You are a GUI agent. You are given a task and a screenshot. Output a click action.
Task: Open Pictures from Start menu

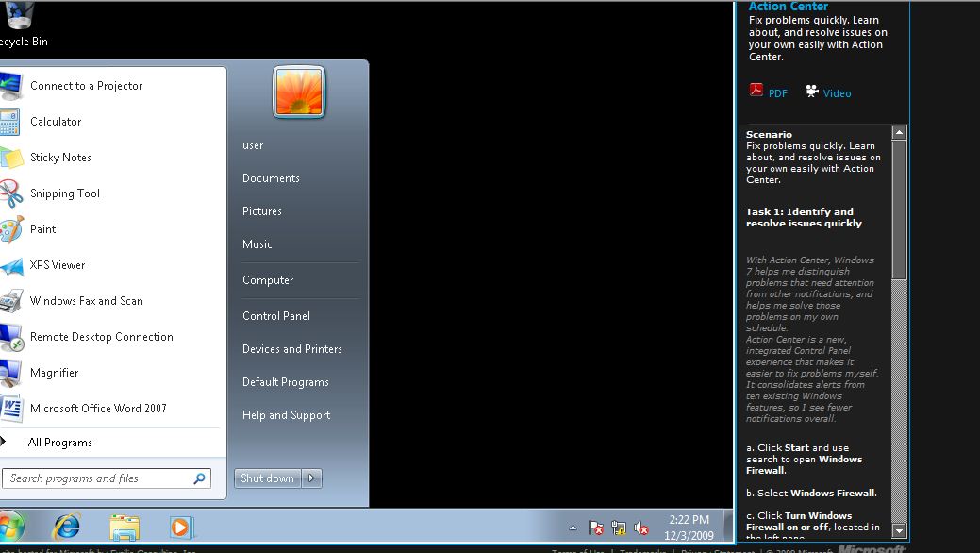tap(262, 211)
